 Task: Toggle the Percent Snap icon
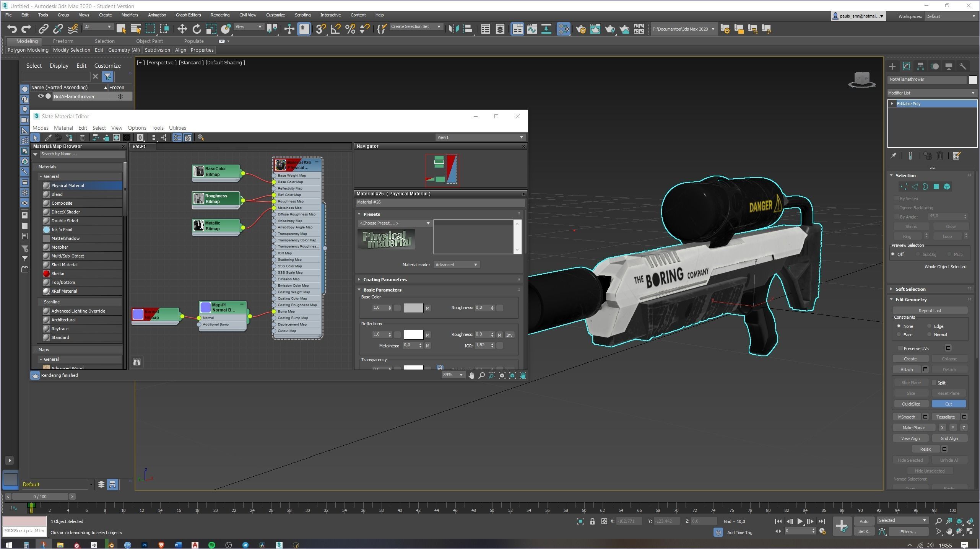[350, 29]
